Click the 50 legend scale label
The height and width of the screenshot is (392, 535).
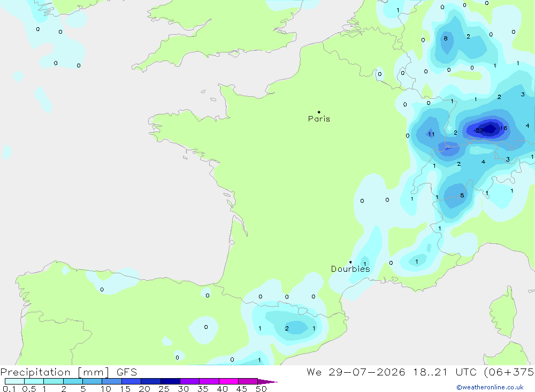click(262, 389)
